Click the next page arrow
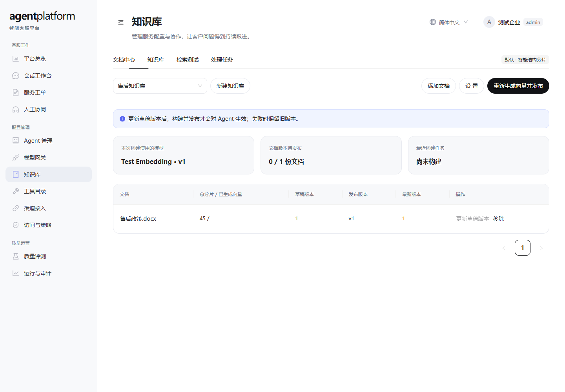The height and width of the screenshot is (392, 565). [x=541, y=248]
